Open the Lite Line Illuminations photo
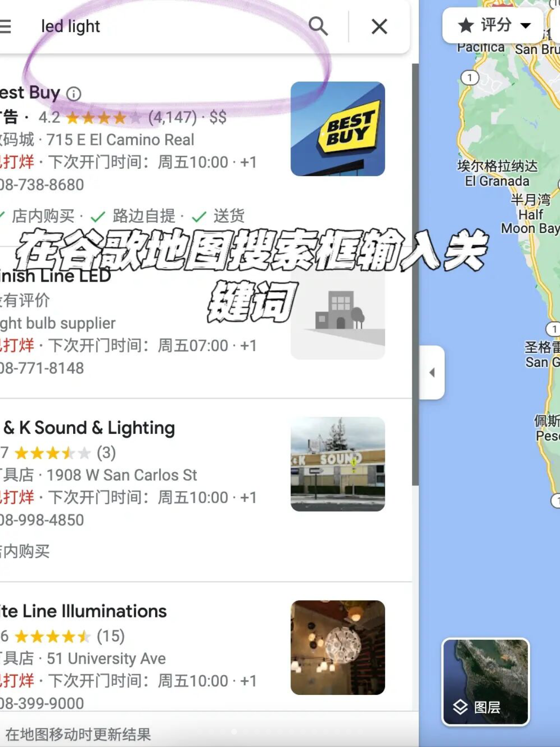This screenshot has height=747, width=560. pos(338,648)
